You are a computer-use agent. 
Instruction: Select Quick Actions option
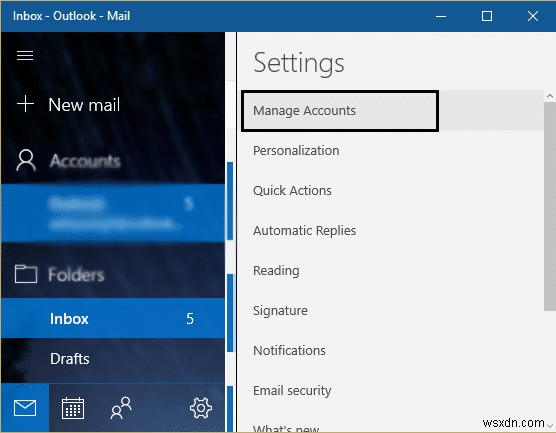click(x=292, y=191)
